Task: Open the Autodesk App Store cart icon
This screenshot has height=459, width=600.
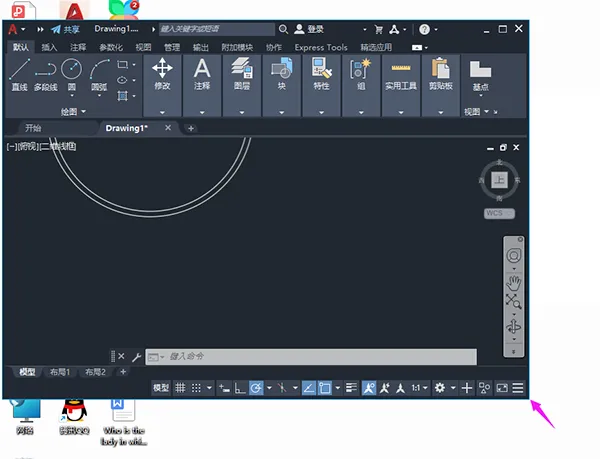Action: [x=378, y=29]
